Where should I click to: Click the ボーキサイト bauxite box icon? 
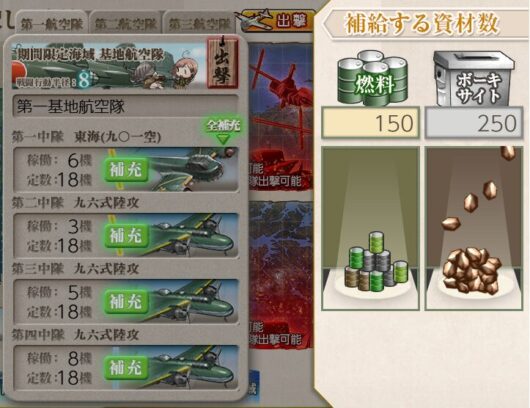pyautogui.click(x=475, y=78)
